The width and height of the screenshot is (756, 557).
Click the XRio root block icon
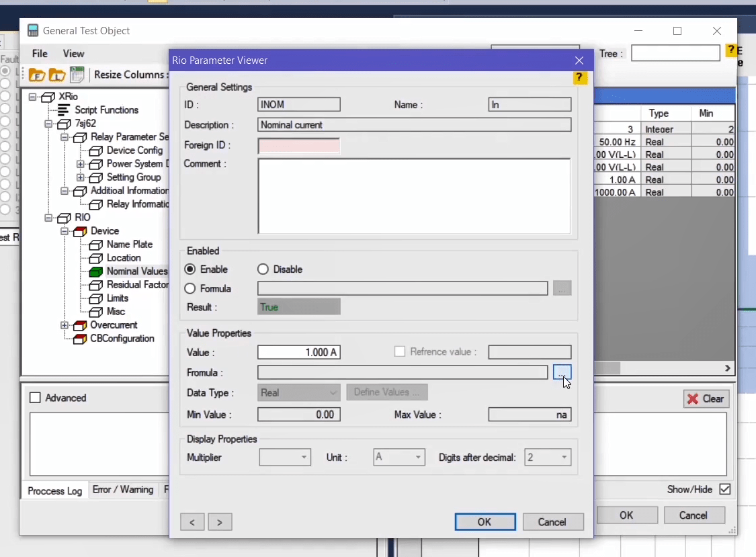(x=48, y=97)
